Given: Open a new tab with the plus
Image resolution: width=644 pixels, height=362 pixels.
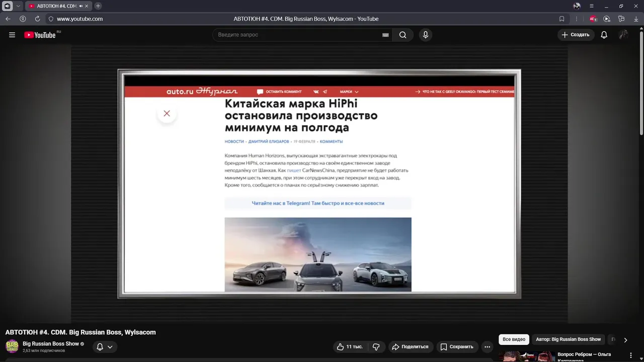Looking at the screenshot, I should tap(98, 6).
